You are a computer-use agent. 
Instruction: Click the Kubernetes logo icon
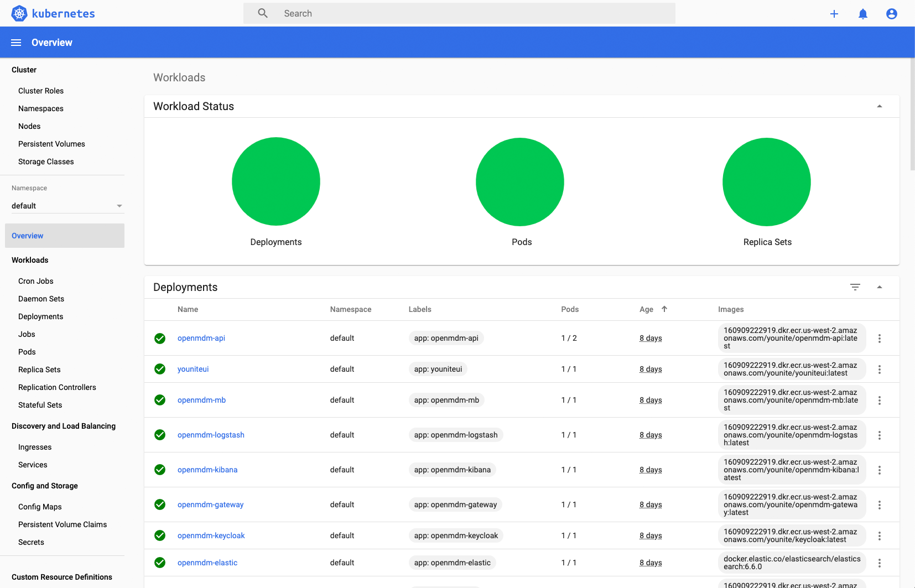(19, 13)
